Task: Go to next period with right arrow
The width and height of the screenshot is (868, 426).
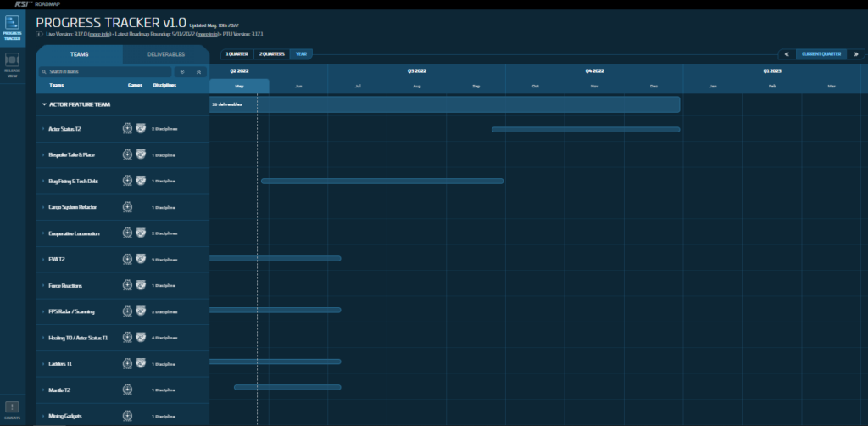Action: click(856, 54)
